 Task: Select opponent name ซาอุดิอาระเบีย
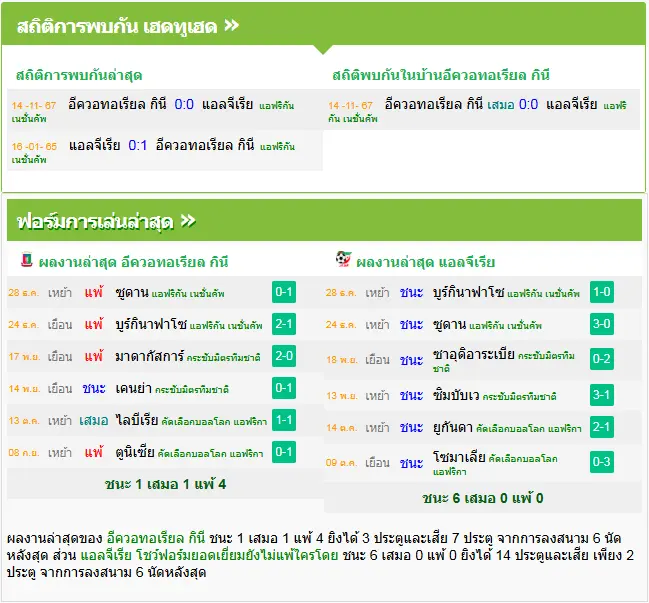pyautogui.click(x=474, y=354)
